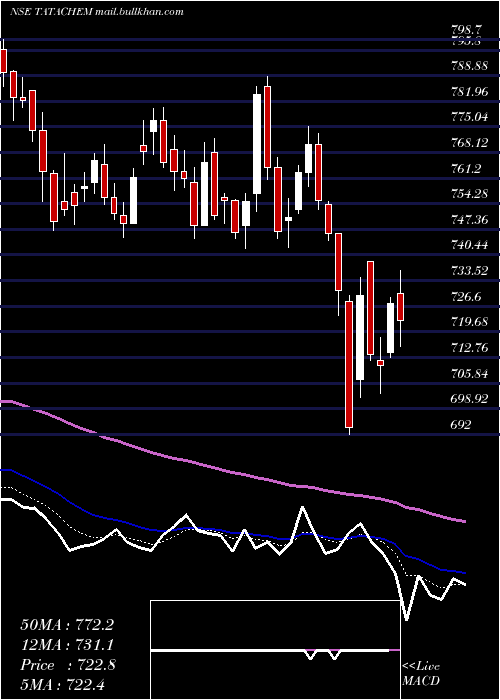Click the 692 price axis label
500x700 pixels.
point(460,425)
